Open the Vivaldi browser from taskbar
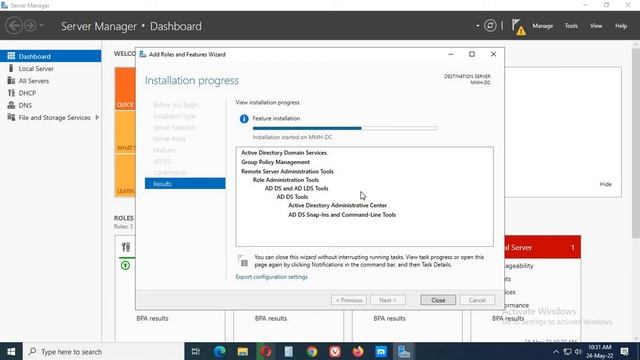The image size is (640, 360). (335, 351)
